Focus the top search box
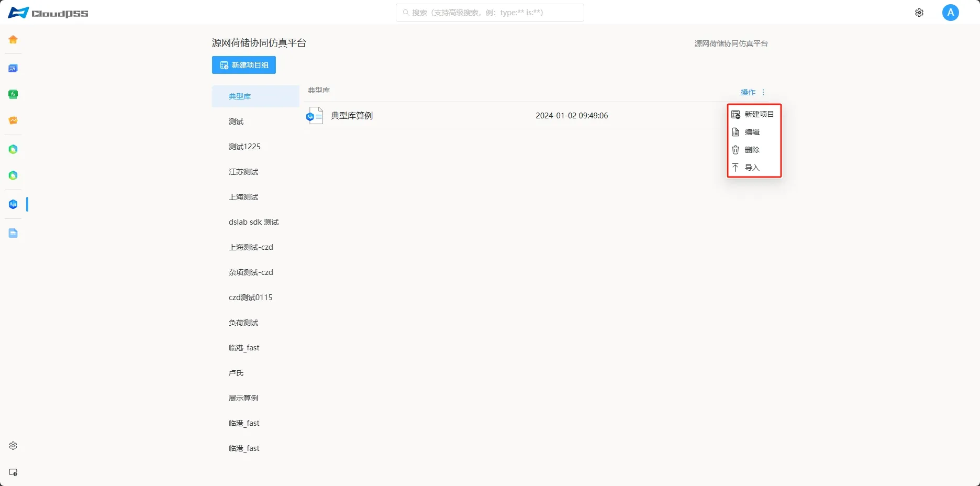 click(489, 13)
